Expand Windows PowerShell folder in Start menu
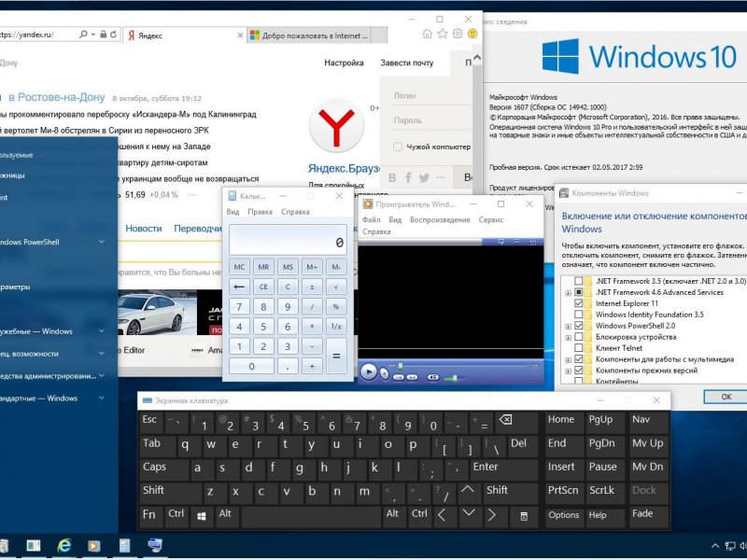747x560 pixels. 102,242
